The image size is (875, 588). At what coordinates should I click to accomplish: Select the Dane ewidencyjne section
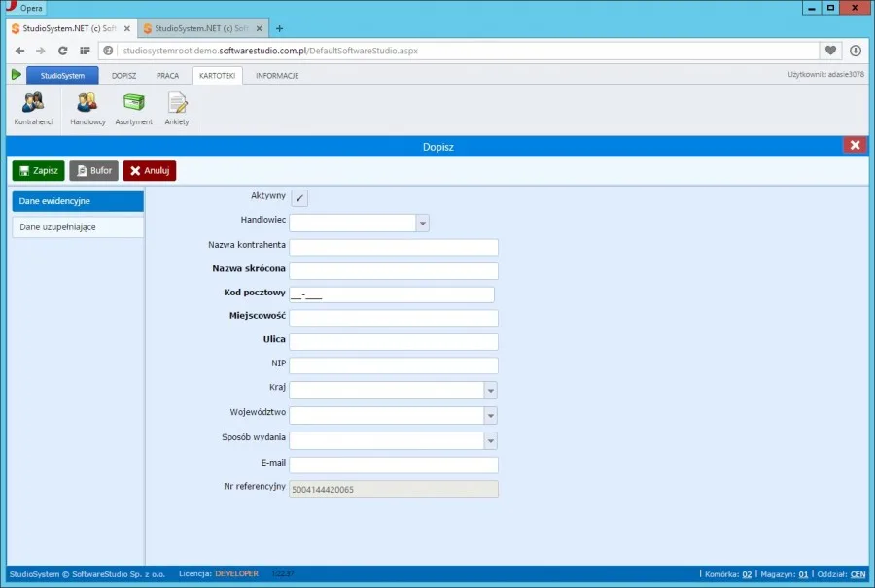78,201
